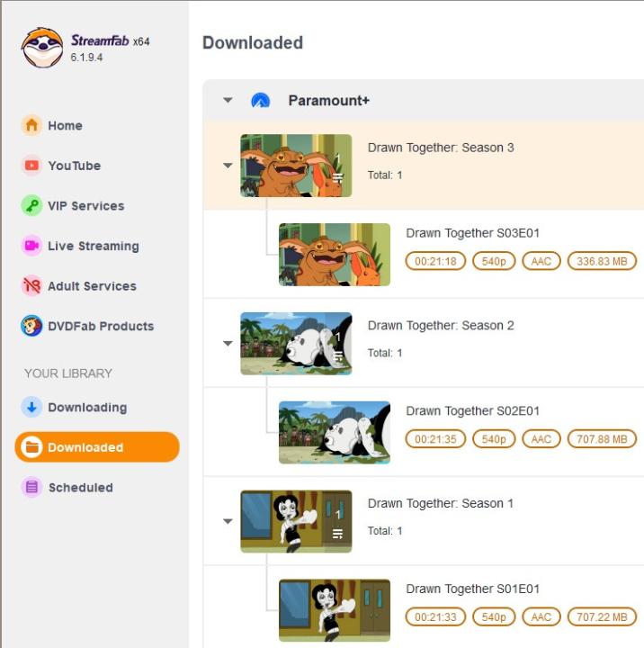Select the VIP Services key icon

pyautogui.click(x=31, y=205)
